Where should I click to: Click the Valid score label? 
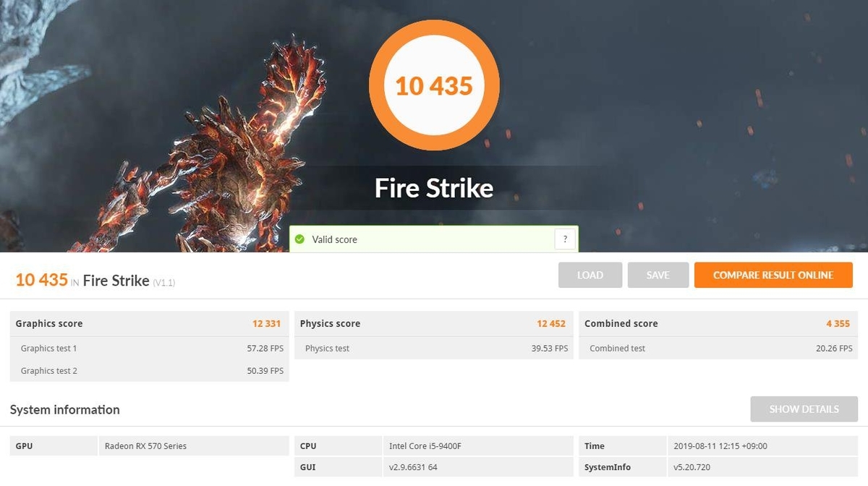[334, 239]
